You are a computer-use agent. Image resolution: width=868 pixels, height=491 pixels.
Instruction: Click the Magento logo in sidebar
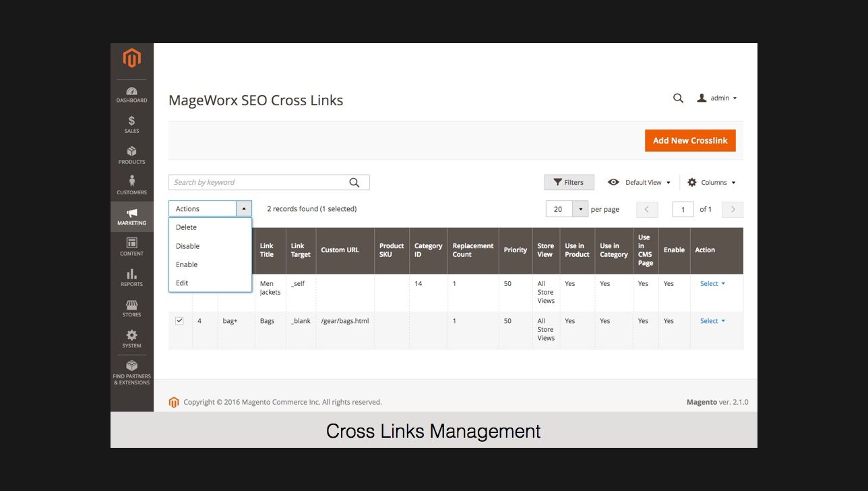coord(132,59)
